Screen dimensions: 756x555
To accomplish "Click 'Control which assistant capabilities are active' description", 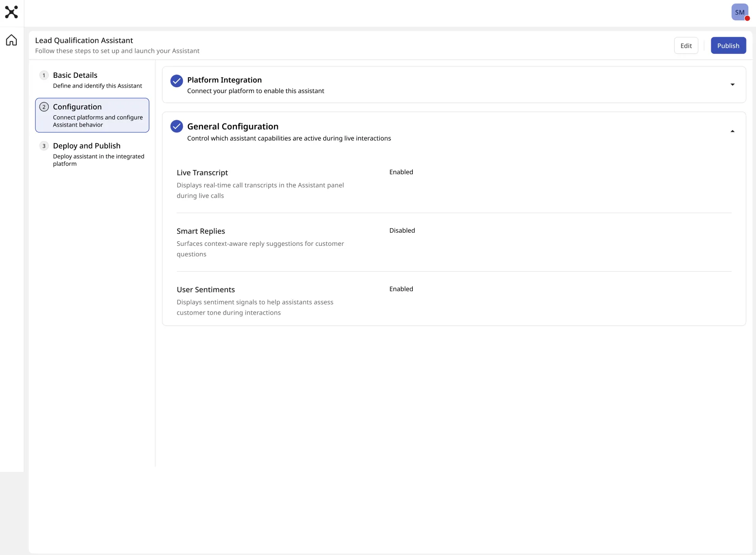I will (289, 138).
